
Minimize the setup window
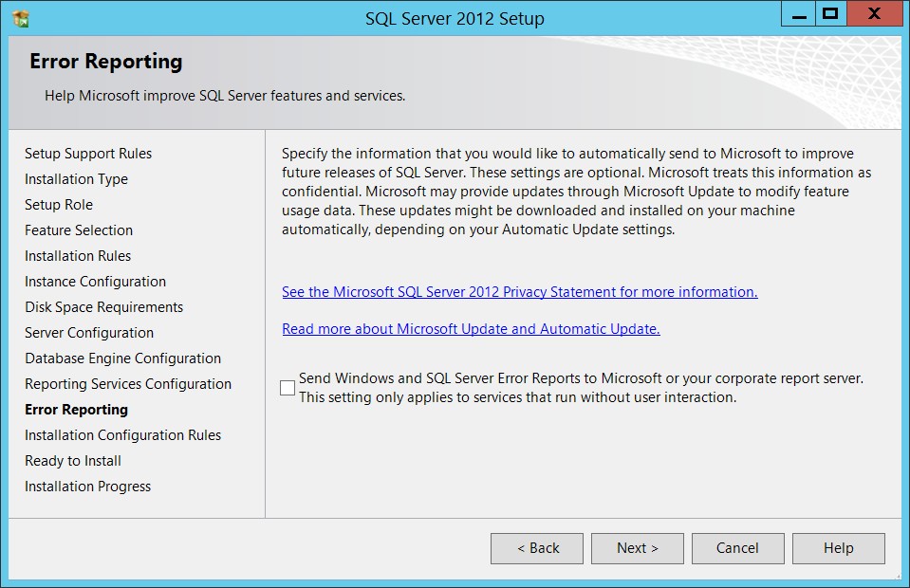(x=799, y=14)
